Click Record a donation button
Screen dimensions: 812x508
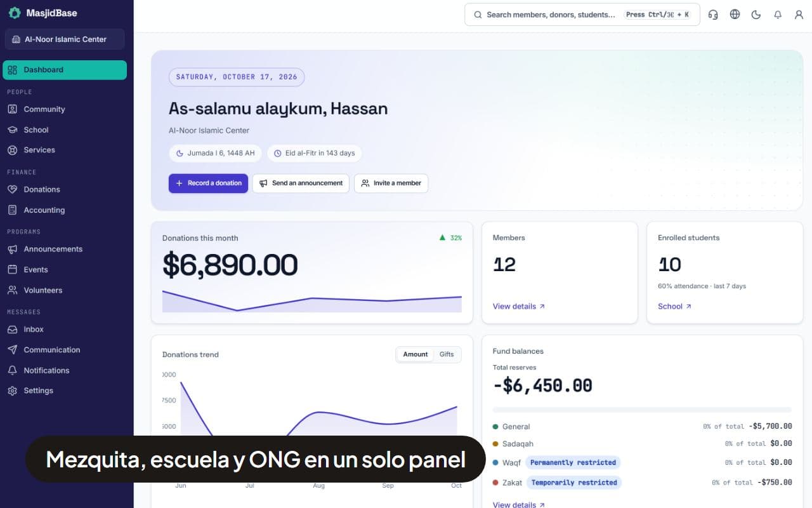coord(208,183)
